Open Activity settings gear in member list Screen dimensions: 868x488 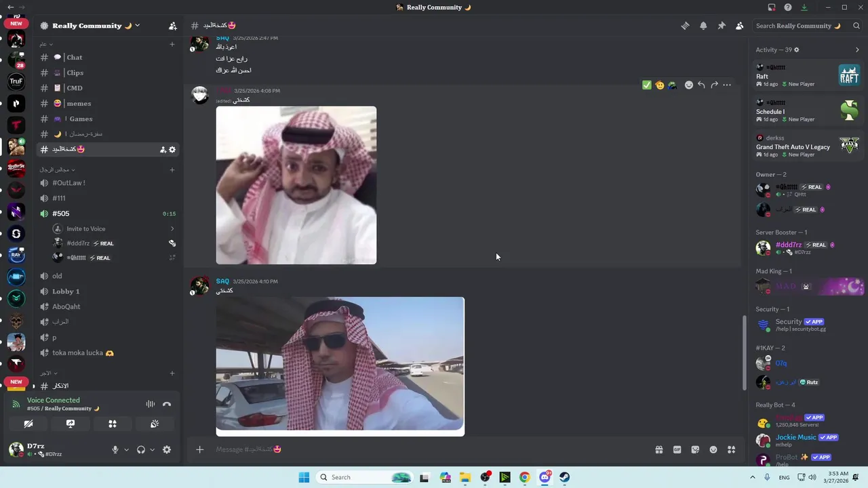coord(797,49)
